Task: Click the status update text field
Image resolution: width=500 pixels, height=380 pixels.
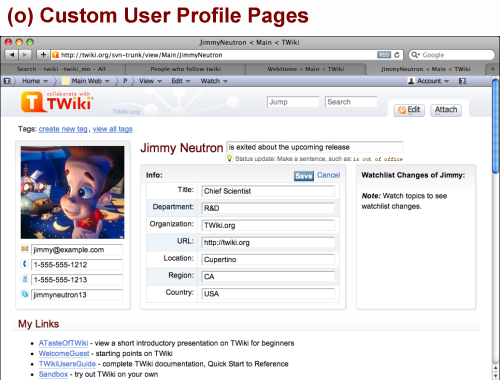Action: coord(315,147)
